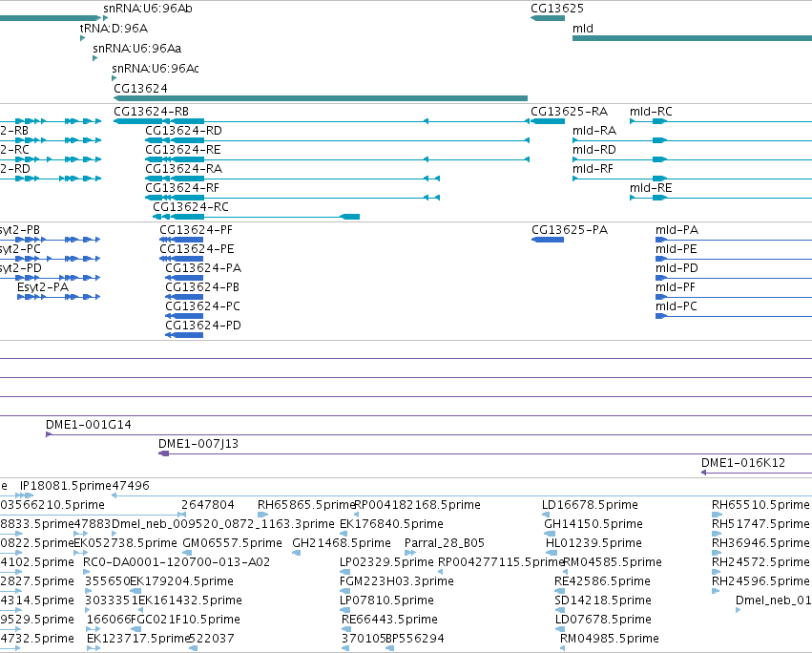Image resolution: width=812 pixels, height=653 pixels.
Task: Click the mld-RA transcript label
Action: click(x=594, y=131)
